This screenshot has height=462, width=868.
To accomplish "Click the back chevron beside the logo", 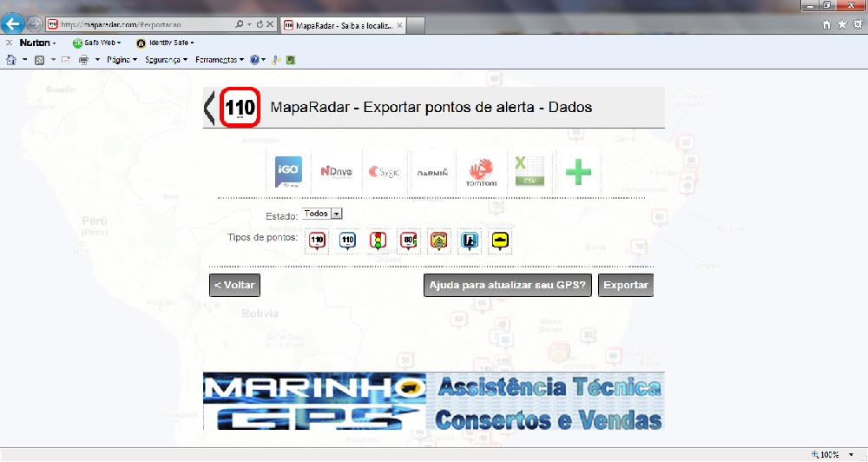I will pos(209,108).
